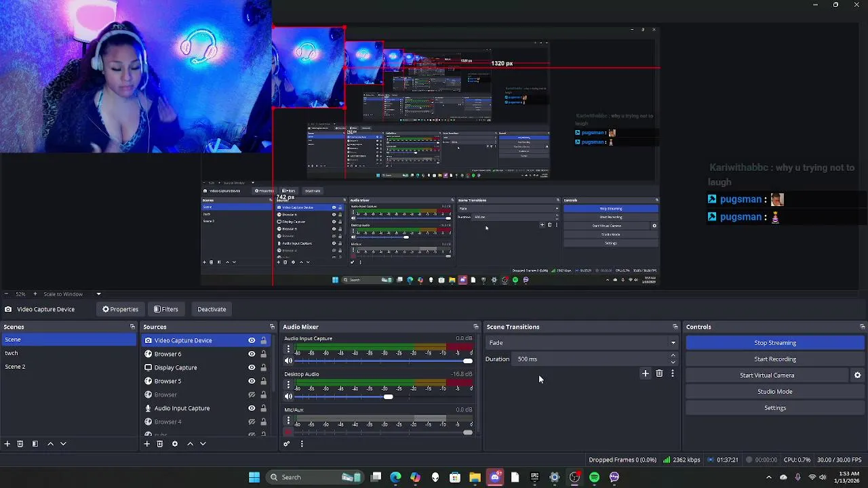Open transition properties three-dot icon
The height and width of the screenshot is (488, 868).
point(673,373)
